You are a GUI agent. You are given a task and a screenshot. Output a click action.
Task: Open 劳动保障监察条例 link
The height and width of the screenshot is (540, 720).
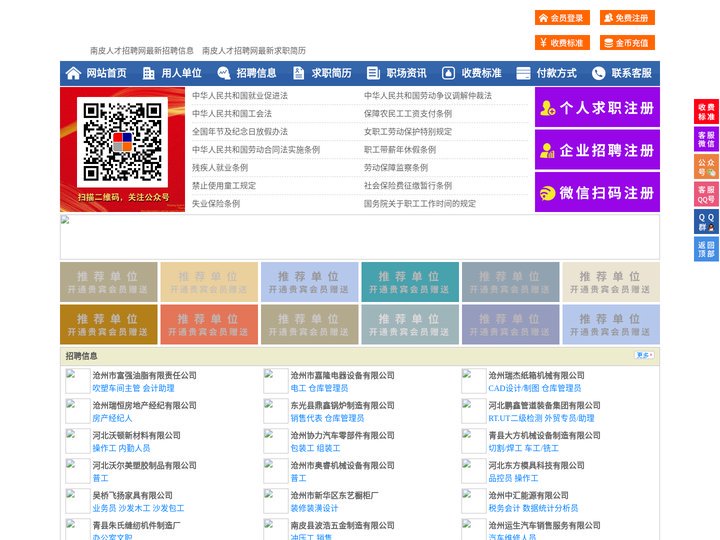(396, 168)
